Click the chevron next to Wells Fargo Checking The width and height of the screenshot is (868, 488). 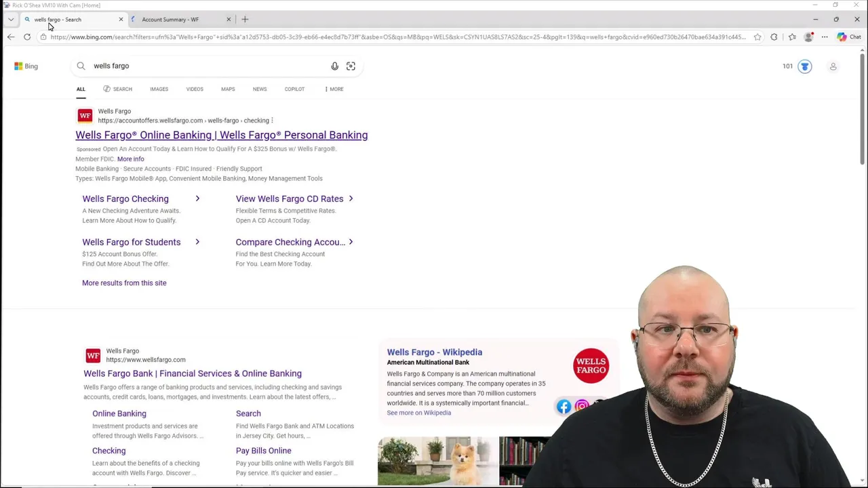click(x=197, y=199)
